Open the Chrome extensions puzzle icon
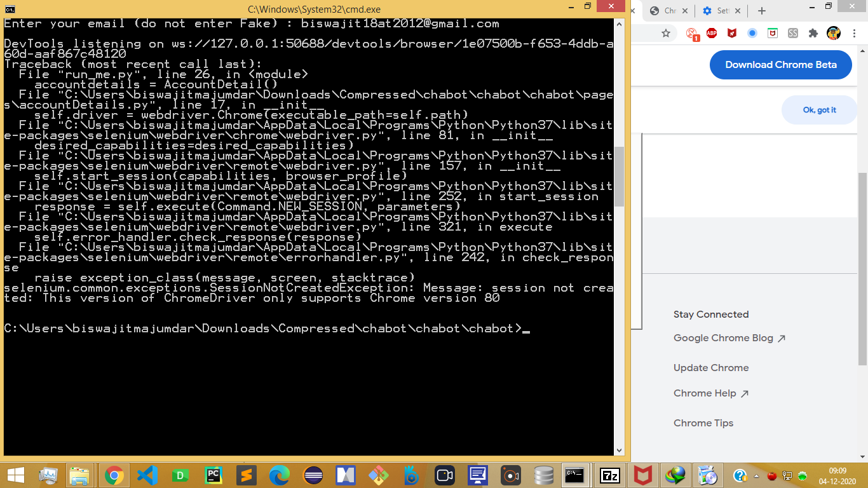868x488 pixels. pyautogui.click(x=813, y=33)
